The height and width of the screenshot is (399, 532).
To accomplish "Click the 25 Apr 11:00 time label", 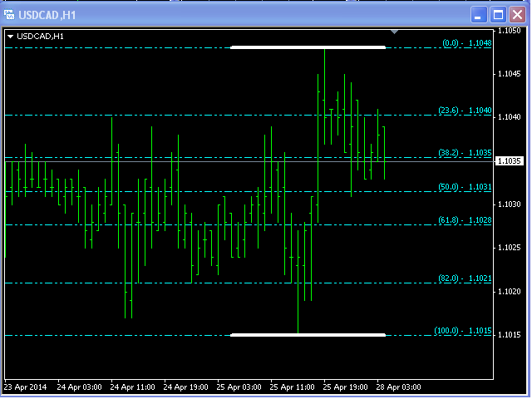I will pyautogui.click(x=292, y=387).
